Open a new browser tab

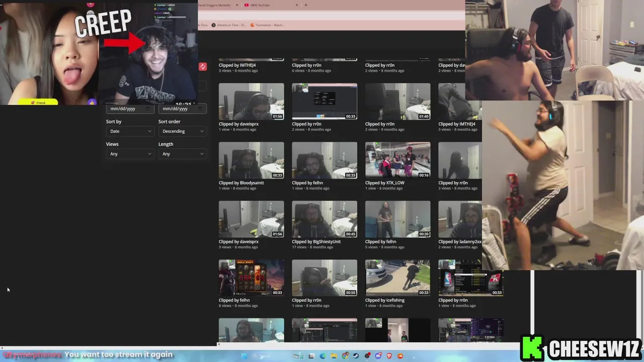306,5
